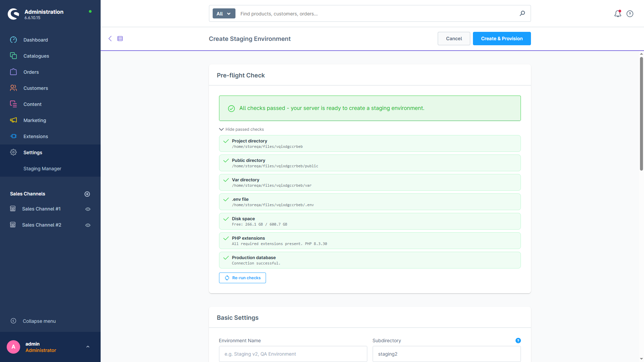
Task: Click the Shopware logo in sidebar
Action: [x=13, y=14]
